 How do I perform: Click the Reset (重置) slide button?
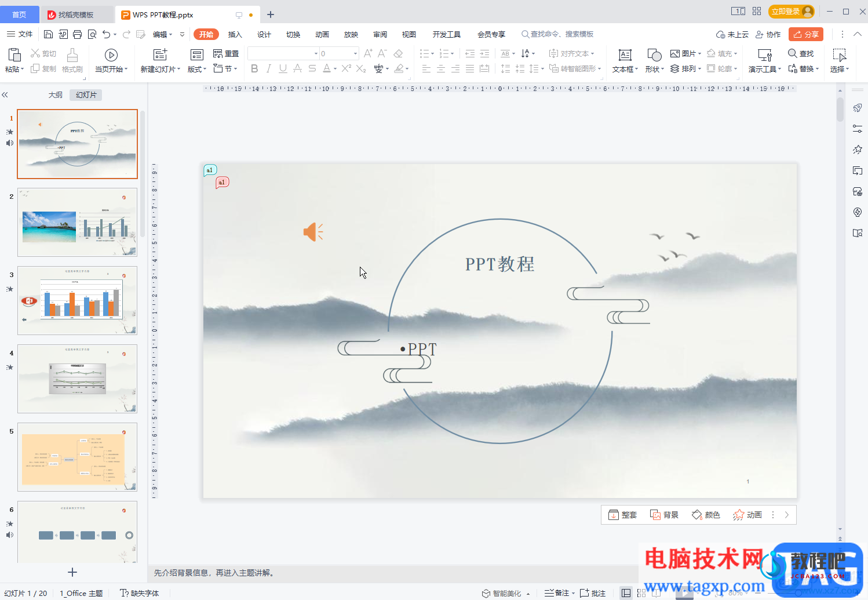[x=226, y=53]
